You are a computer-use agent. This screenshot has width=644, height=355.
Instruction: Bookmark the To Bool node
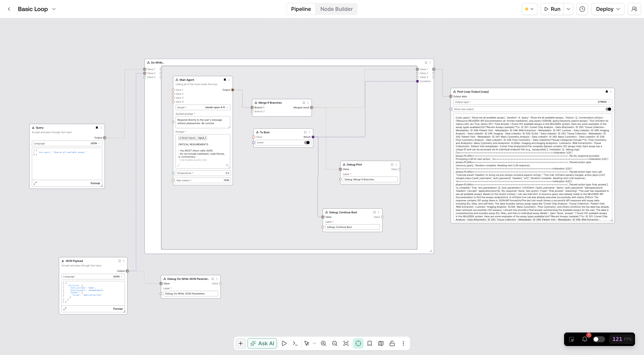[x=305, y=132]
